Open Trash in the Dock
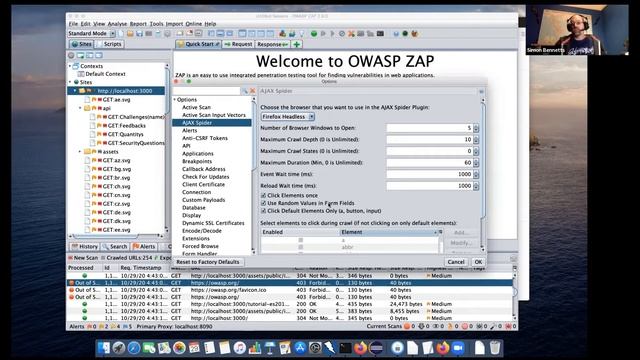 pyautogui.click(x=495, y=348)
